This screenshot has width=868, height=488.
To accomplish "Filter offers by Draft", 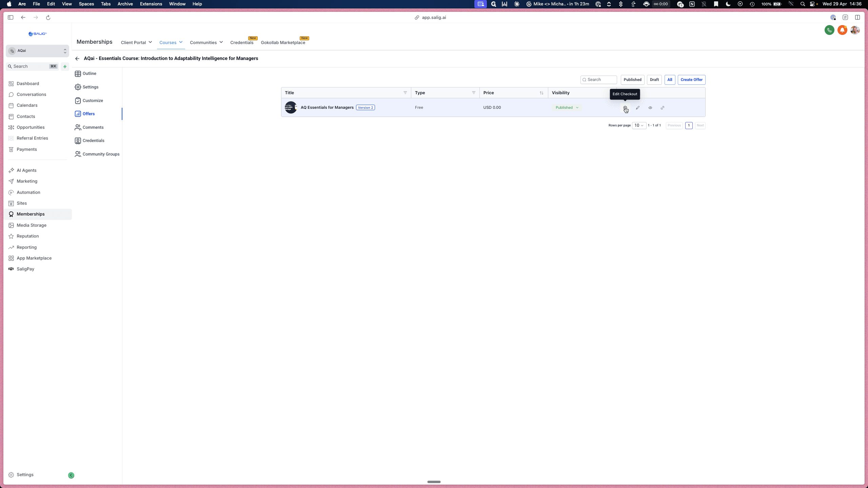I will 654,80.
